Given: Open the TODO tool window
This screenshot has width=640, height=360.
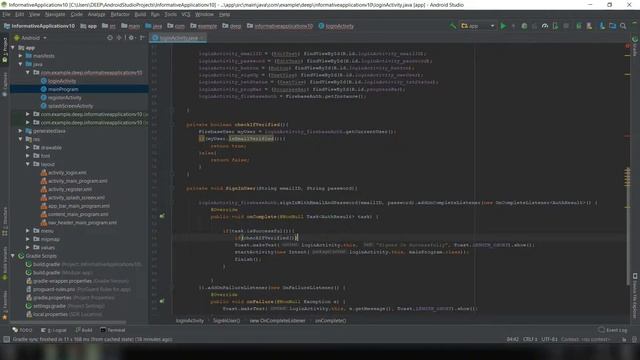Looking at the screenshot, I should tap(22, 330).
